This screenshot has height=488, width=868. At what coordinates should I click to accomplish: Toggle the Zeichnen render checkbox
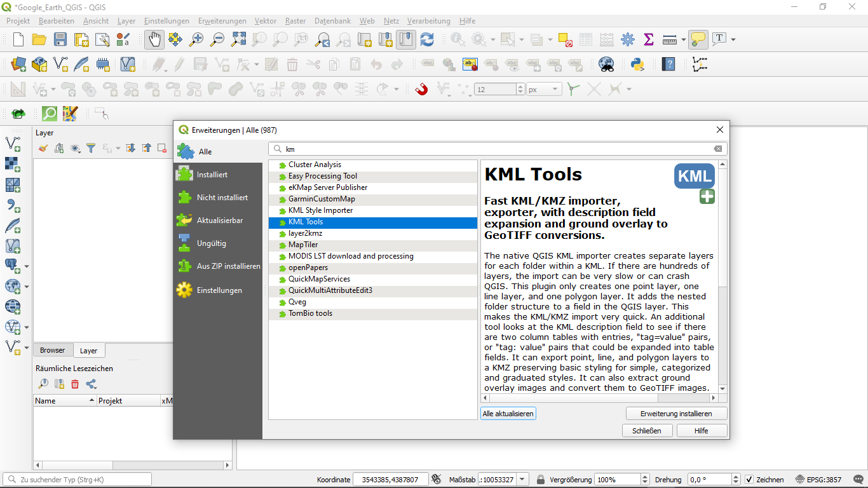(749, 480)
